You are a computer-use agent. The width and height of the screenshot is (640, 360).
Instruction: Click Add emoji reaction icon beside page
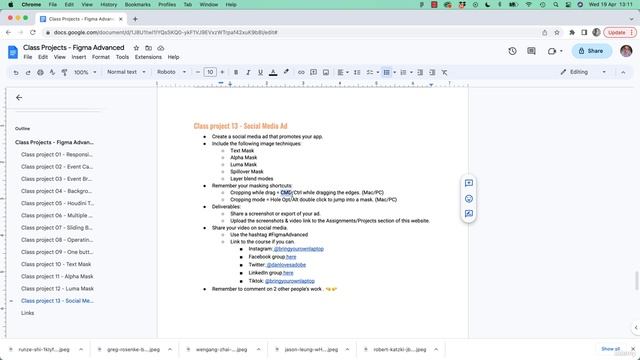coord(469,199)
